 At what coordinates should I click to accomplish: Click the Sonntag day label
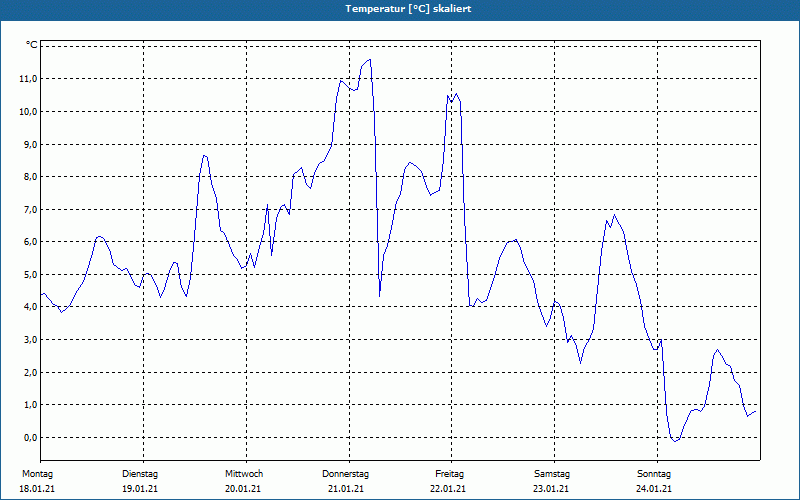pyautogui.click(x=654, y=474)
